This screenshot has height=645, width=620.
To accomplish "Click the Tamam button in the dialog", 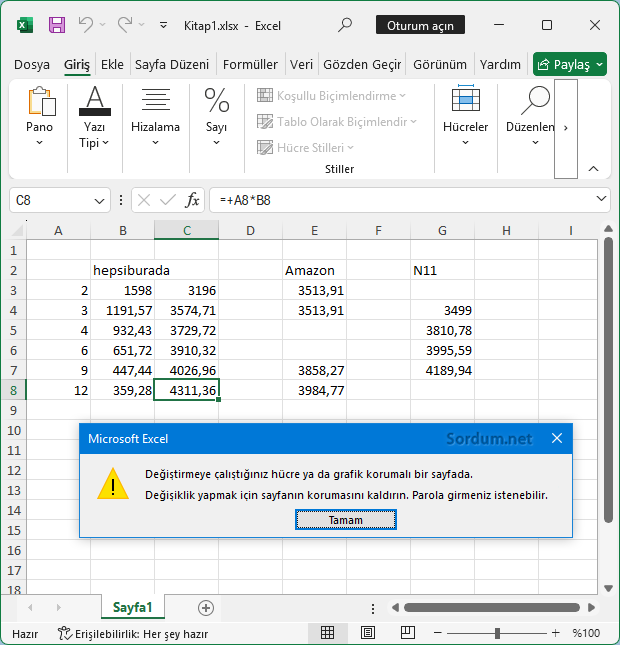I will [346, 520].
